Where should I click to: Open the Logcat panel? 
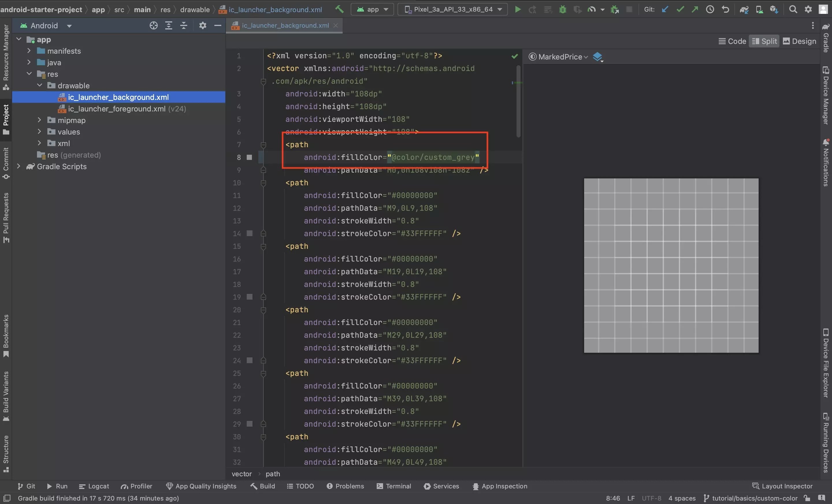94,486
